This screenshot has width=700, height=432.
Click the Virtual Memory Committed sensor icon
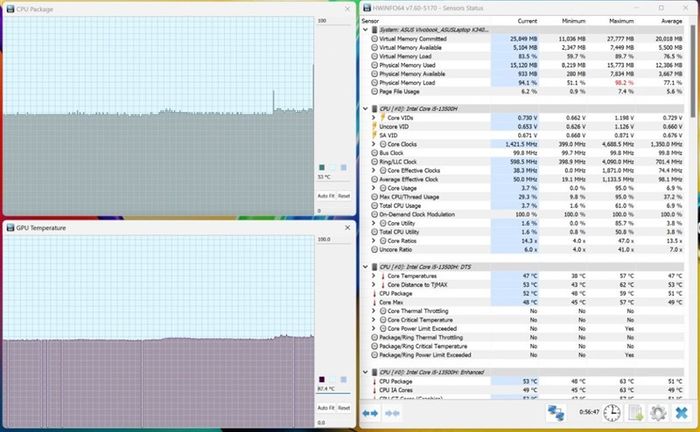(374, 38)
